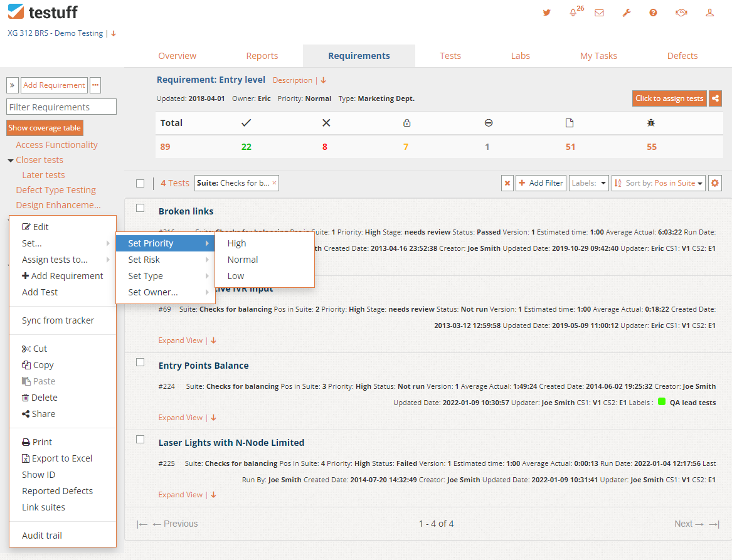The height and width of the screenshot is (560, 732).
Task: Switch to the Defects tab
Action: [x=682, y=56]
